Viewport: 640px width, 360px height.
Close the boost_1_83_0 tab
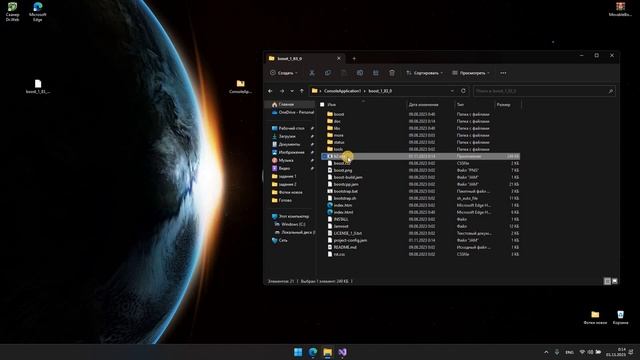pos(338,59)
